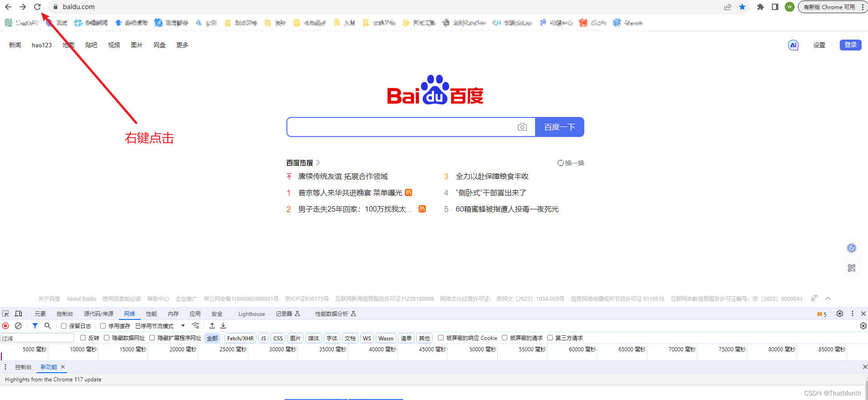Click the bookmark star icon

click(x=742, y=7)
